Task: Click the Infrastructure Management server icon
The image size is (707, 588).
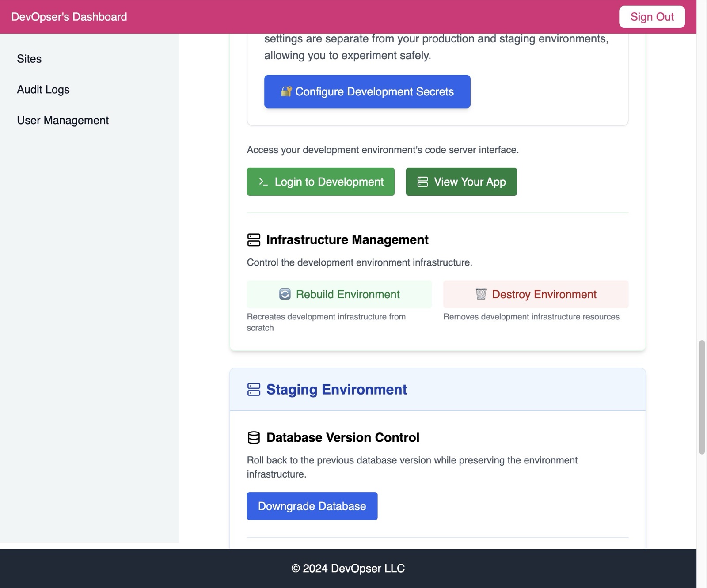Action: coord(254,240)
